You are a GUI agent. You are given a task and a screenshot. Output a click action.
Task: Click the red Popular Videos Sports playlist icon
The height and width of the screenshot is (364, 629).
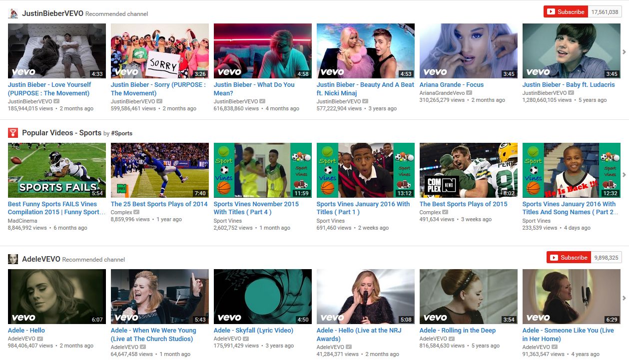pyautogui.click(x=13, y=133)
